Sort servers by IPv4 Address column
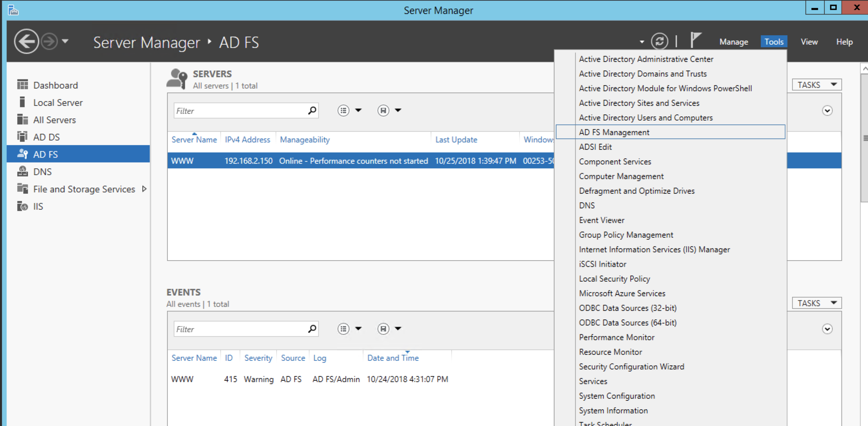 [x=247, y=139]
